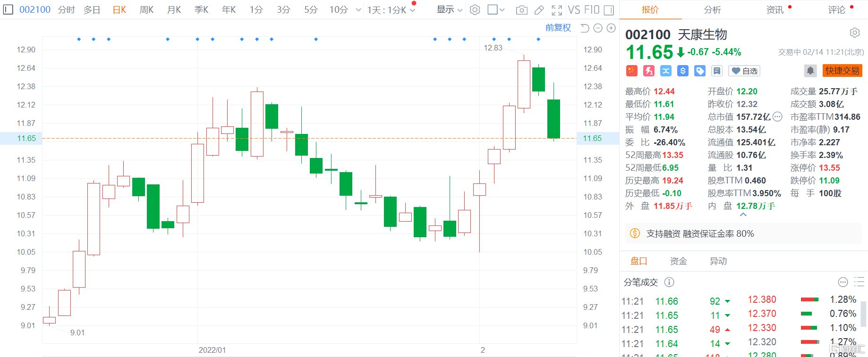Expand the minute interval dropdown arrow
The width and height of the screenshot is (868, 357).
[358, 10]
